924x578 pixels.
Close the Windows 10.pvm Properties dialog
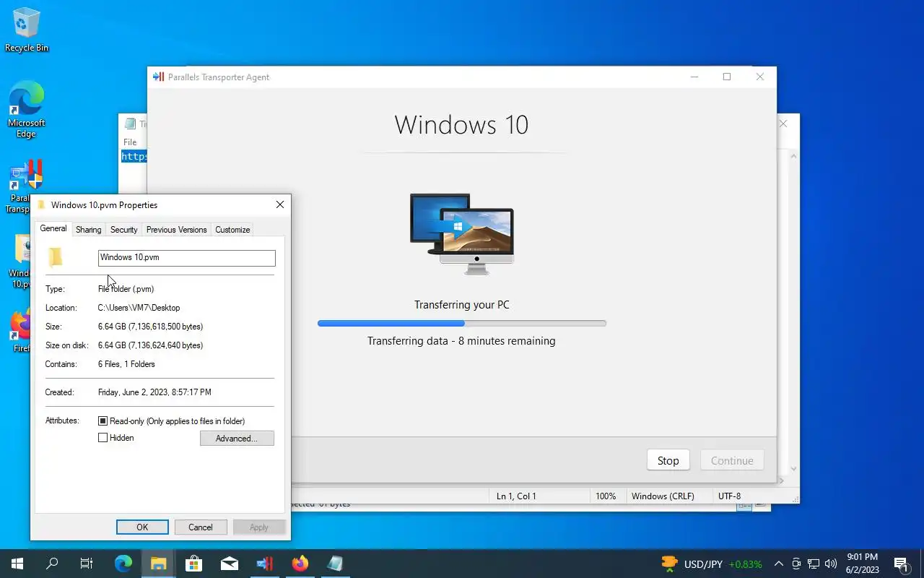tap(280, 204)
